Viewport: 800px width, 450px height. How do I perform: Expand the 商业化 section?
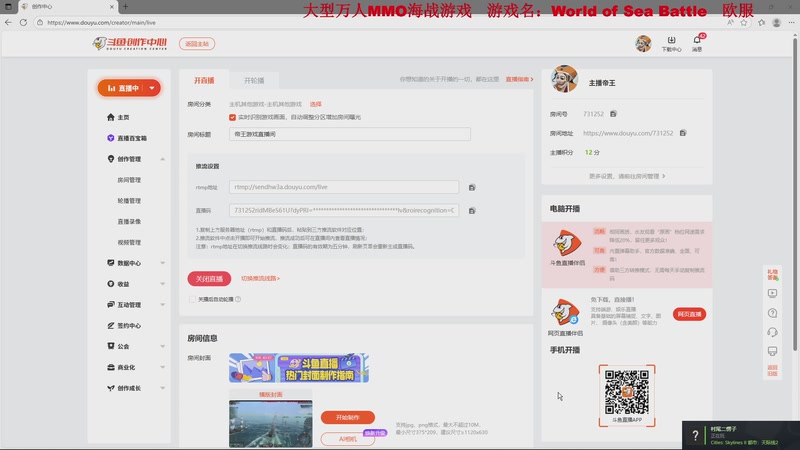[x=162, y=367]
